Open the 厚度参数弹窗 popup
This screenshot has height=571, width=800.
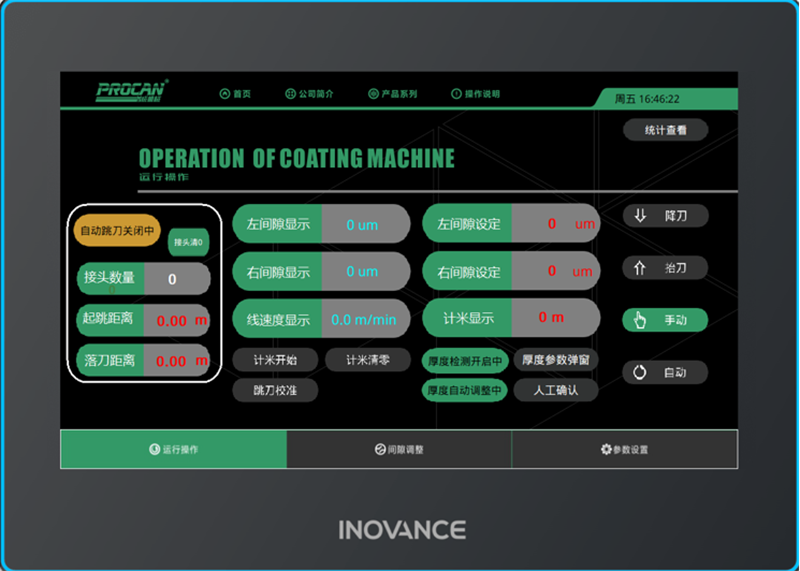556,360
